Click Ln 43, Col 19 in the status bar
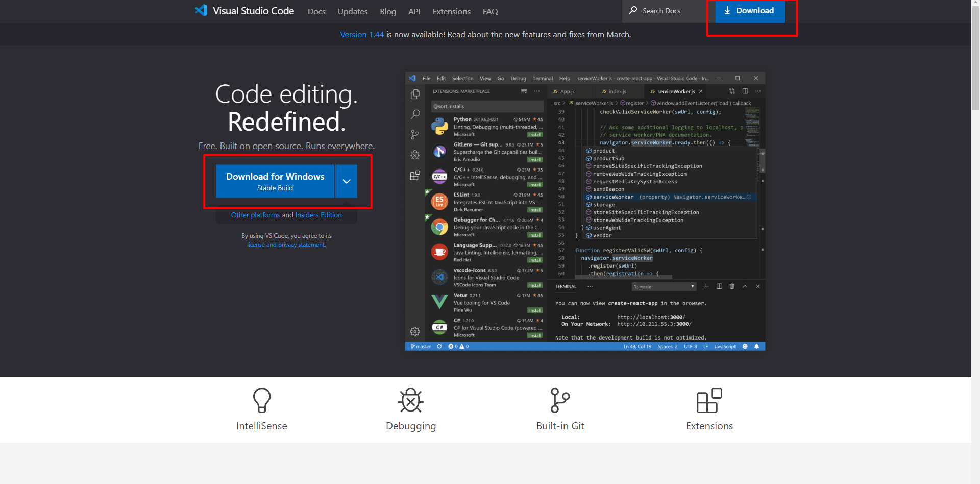 [x=638, y=346]
